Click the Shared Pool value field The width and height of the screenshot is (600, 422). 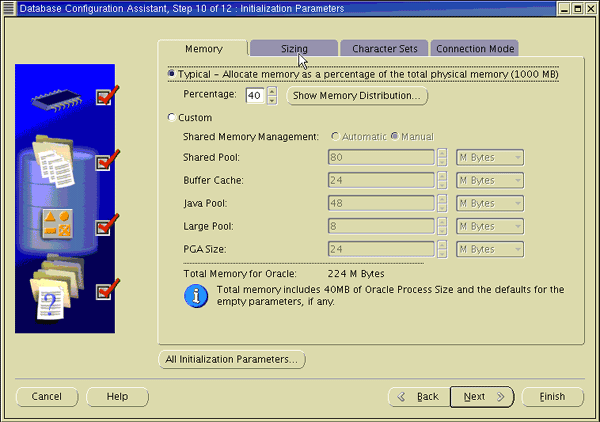click(x=381, y=157)
